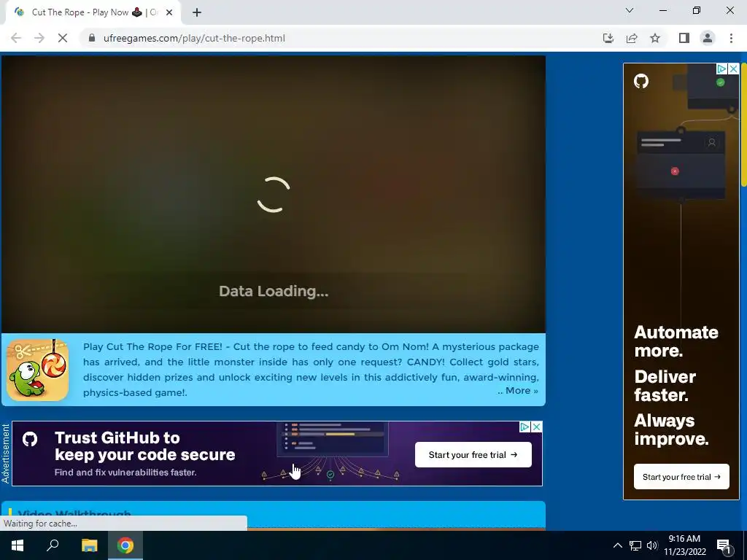Open File Explorer from taskbar
747x560 pixels.
tap(89, 545)
